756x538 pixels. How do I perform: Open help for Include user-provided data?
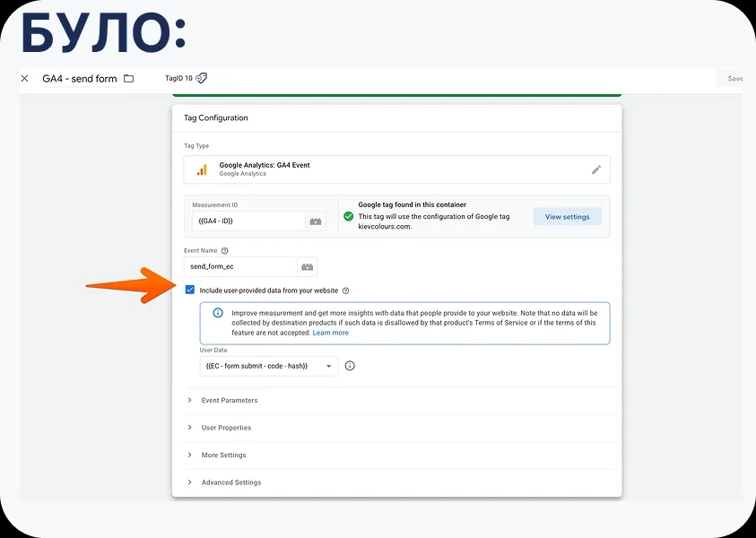pos(345,291)
